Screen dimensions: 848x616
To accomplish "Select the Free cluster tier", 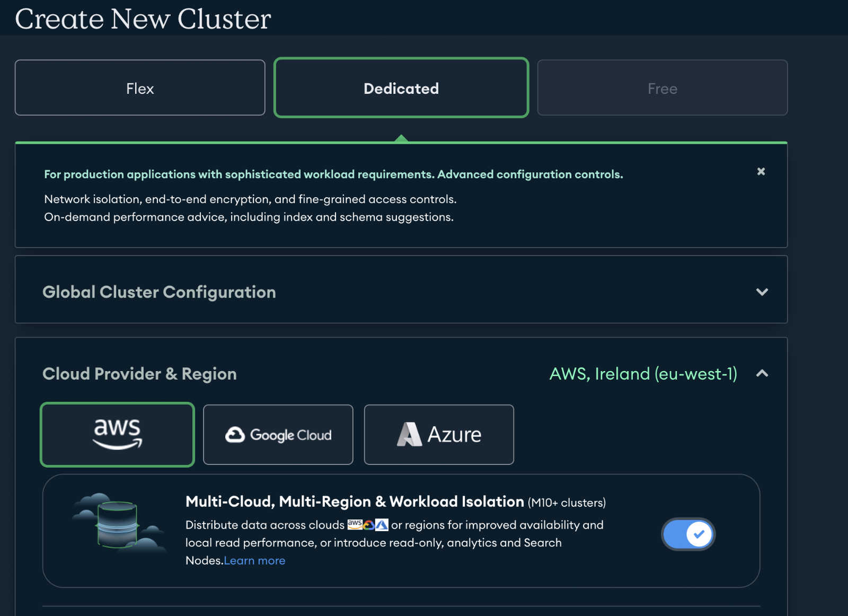I will coord(662,87).
